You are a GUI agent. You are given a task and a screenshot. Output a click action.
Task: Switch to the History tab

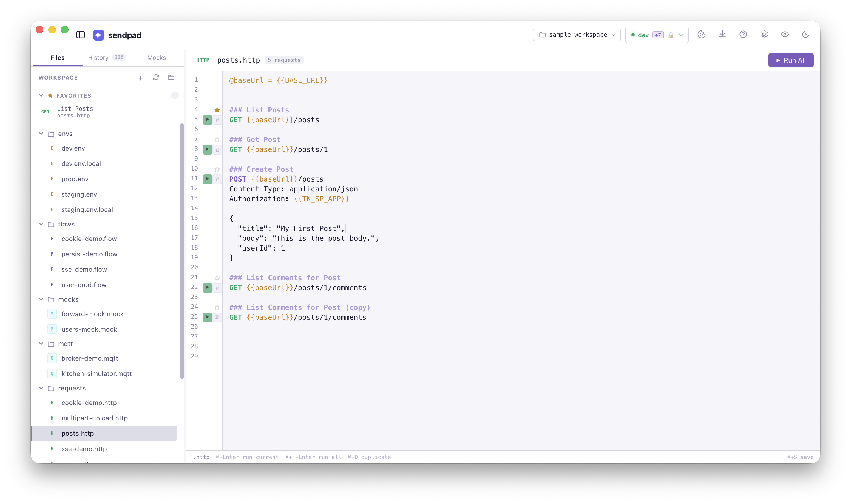107,58
